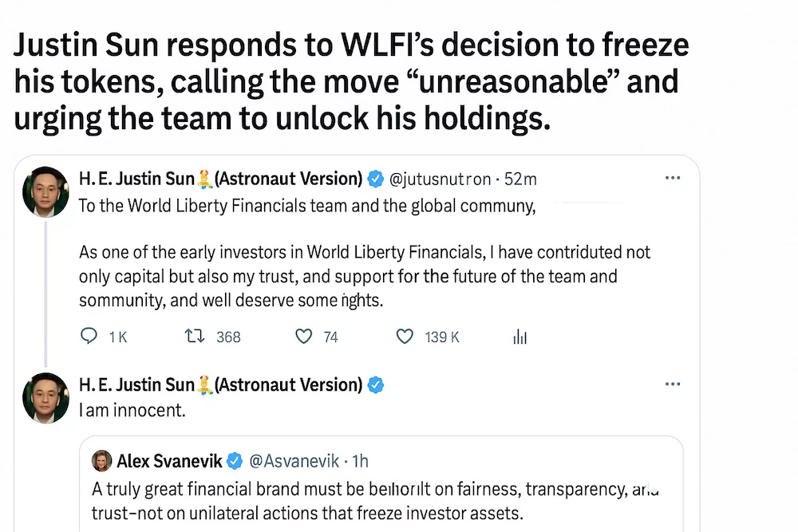Viewport: 798px width, 532px height.
Task: Visit the @Asvanevik handle link
Action: pyautogui.click(x=294, y=461)
